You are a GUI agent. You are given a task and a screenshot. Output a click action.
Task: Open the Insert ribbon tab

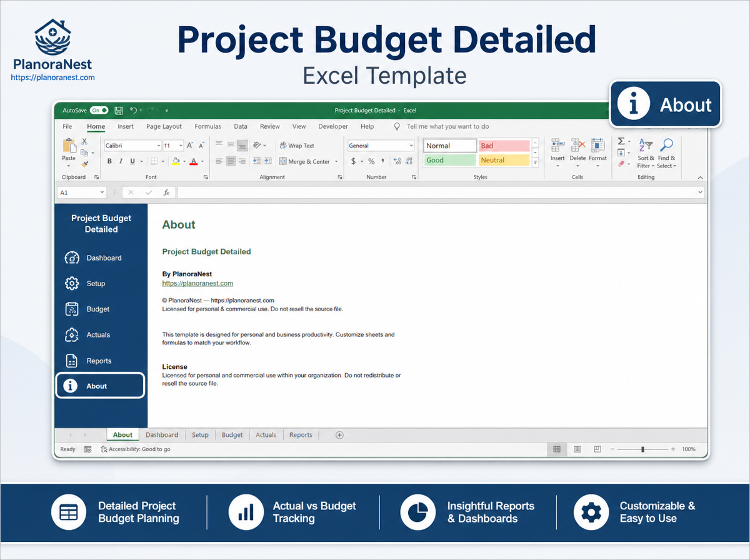(126, 126)
